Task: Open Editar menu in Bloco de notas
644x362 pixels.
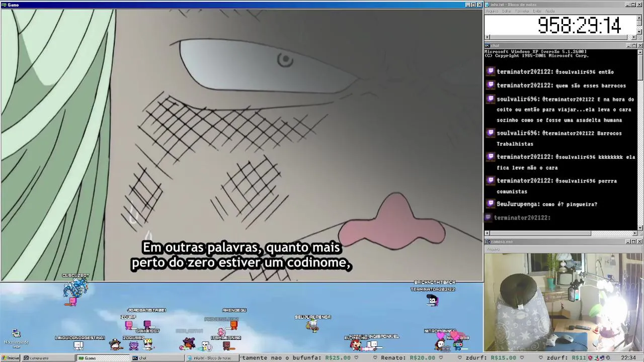Action: 506,11
